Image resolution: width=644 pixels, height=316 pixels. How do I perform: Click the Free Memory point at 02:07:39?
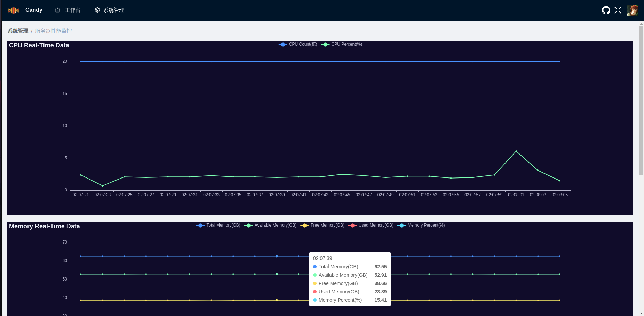[x=277, y=300]
